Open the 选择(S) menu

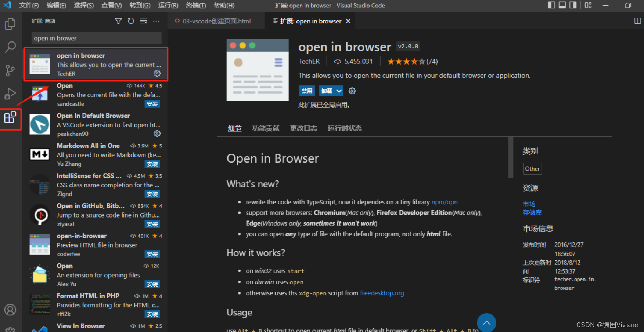[84, 6]
